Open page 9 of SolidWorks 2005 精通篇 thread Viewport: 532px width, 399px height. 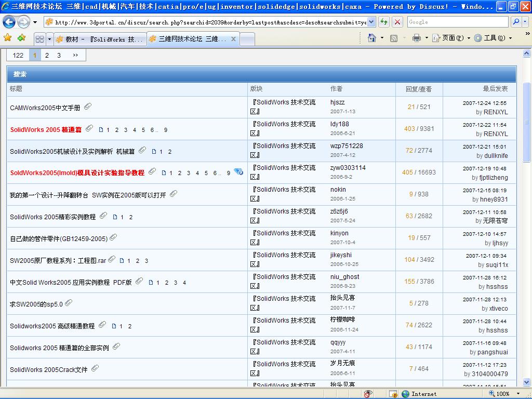coord(166,130)
